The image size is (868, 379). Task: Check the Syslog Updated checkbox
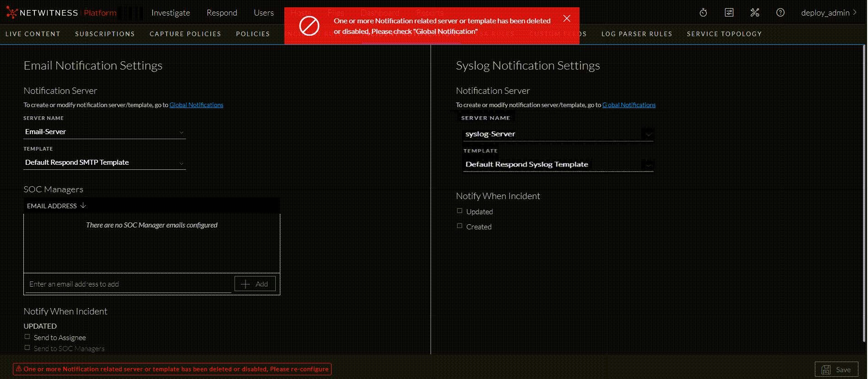[x=459, y=211]
